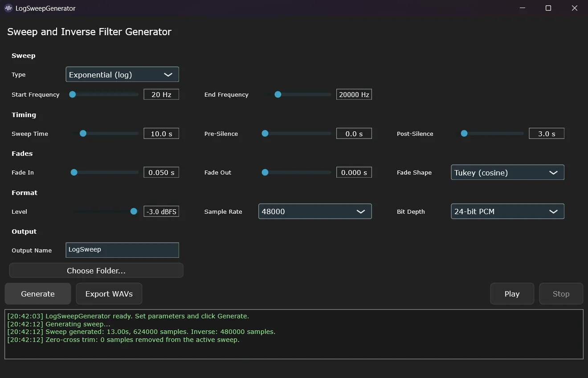This screenshot has height=378, width=588.
Task: Click the 20000 Hz end frequency field
Action: (354, 94)
